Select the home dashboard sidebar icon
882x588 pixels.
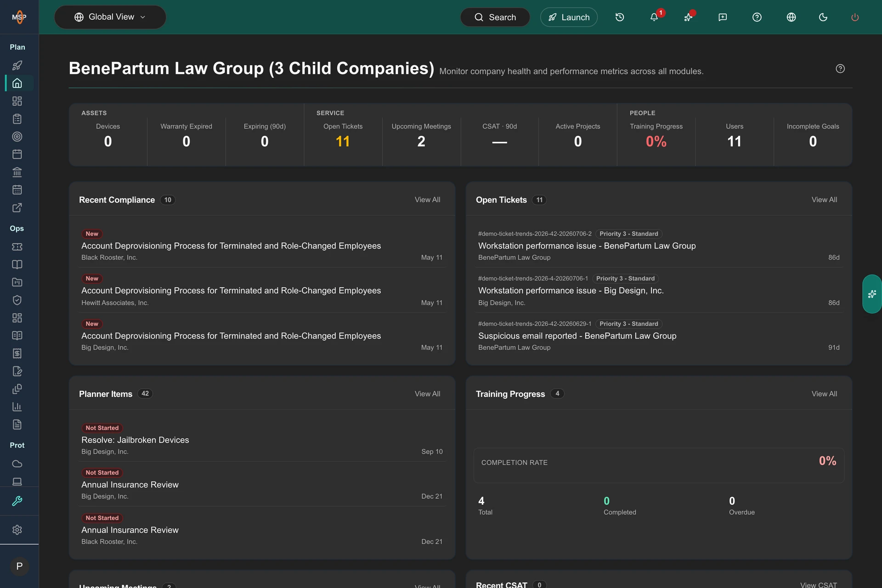[x=17, y=83]
